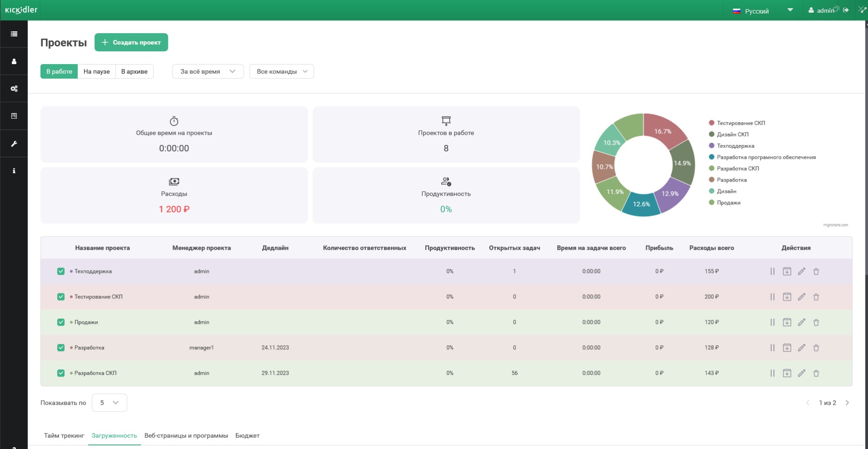Image resolution: width=868 pixels, height=449 pixels.
Task: Delete the Техподдержка project
Action: pos(816,272)
